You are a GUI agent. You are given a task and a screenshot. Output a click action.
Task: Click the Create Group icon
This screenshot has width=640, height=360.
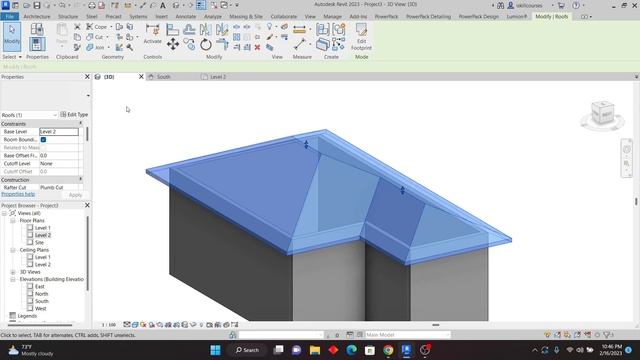coord(339,29)
